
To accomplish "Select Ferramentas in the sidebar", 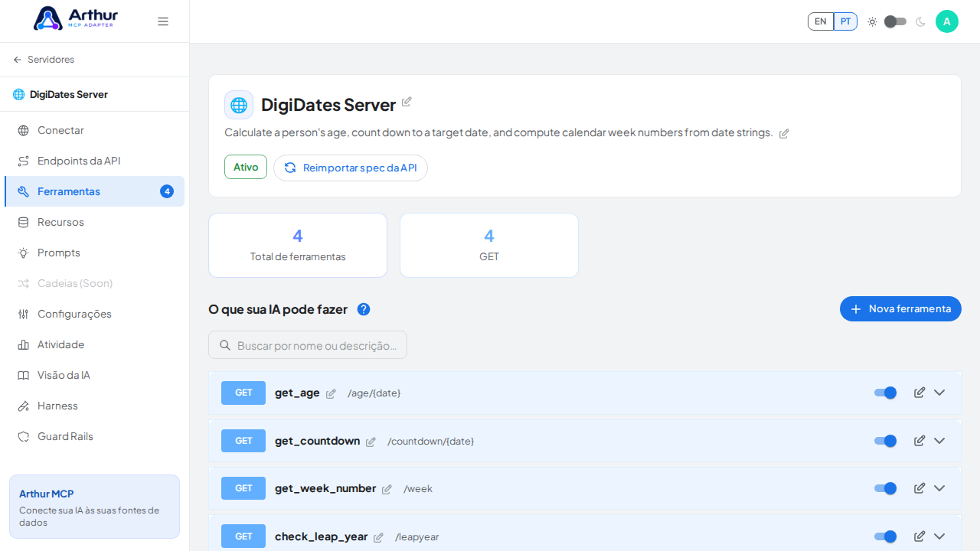I will tap(94, 191).
